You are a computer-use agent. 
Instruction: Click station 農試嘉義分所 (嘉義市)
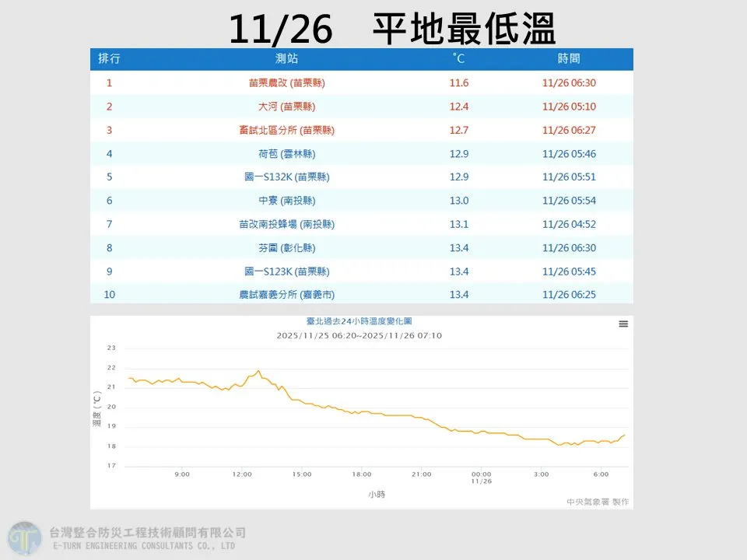coord(289,294)
